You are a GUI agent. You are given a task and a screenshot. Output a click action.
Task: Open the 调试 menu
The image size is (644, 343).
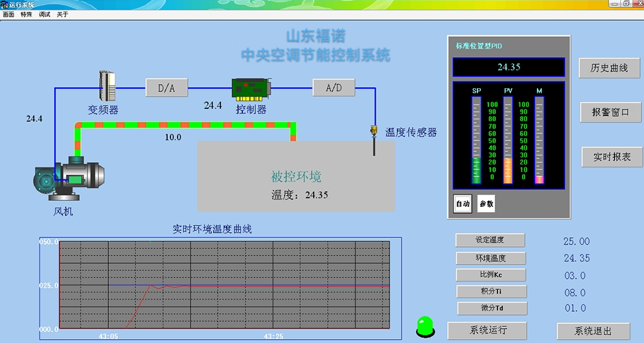point(44,14)
